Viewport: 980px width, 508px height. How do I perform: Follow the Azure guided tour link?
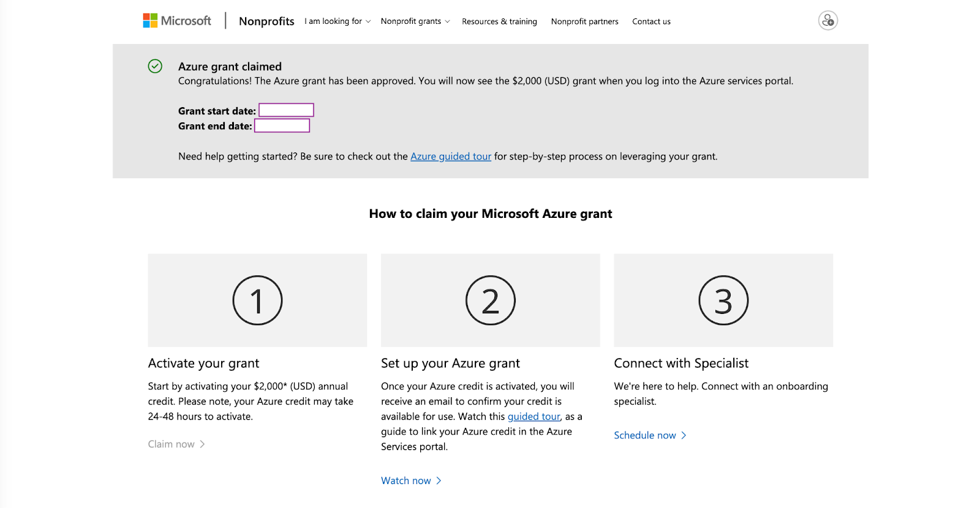click(x=451, y=157)
